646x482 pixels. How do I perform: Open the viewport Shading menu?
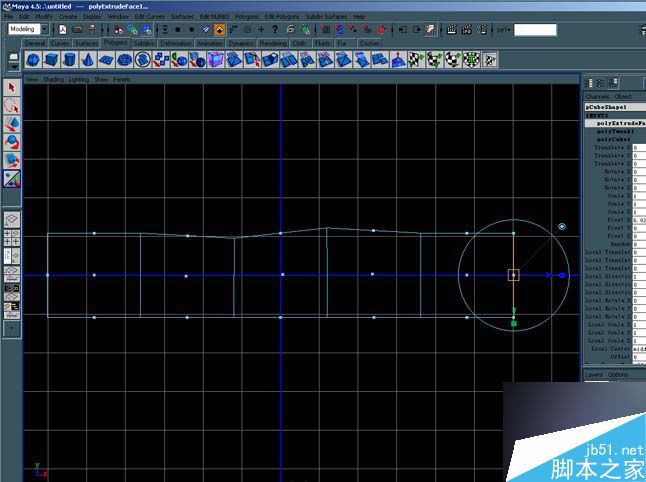coord(53,79)
